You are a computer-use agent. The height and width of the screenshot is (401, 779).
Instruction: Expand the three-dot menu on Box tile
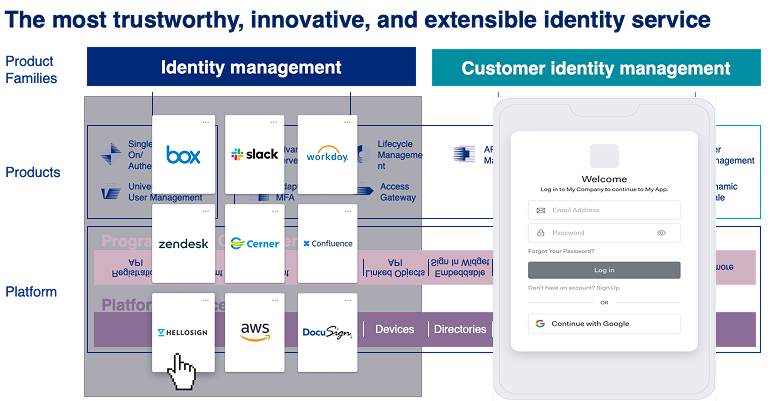coord(206,122)
